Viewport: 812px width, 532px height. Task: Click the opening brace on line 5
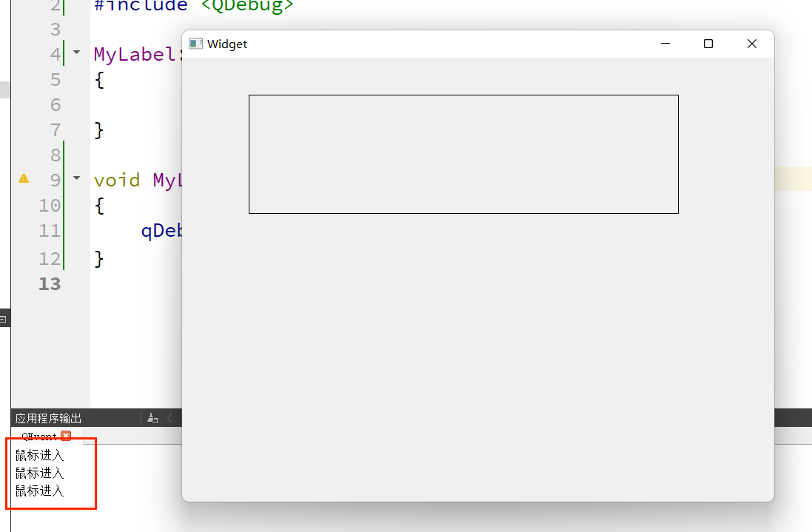[99, 80]
